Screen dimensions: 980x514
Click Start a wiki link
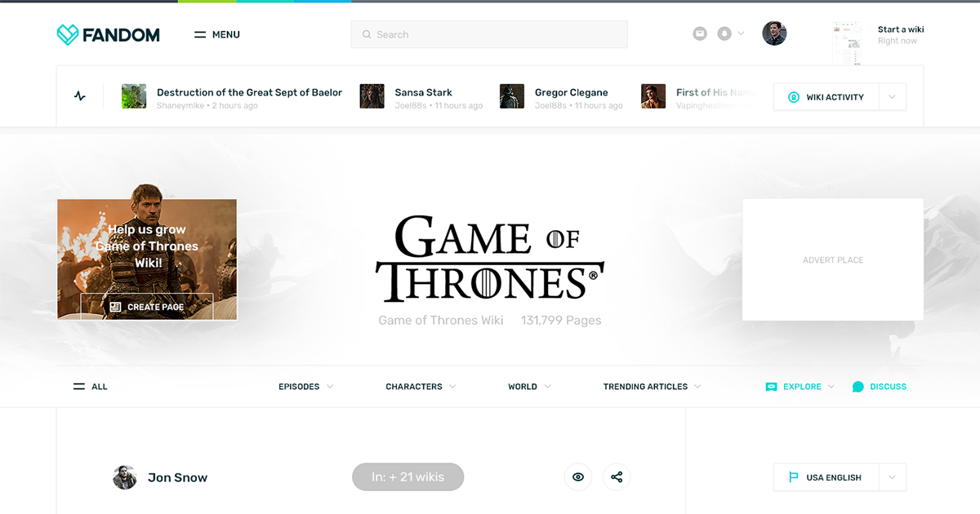(901, 29)
